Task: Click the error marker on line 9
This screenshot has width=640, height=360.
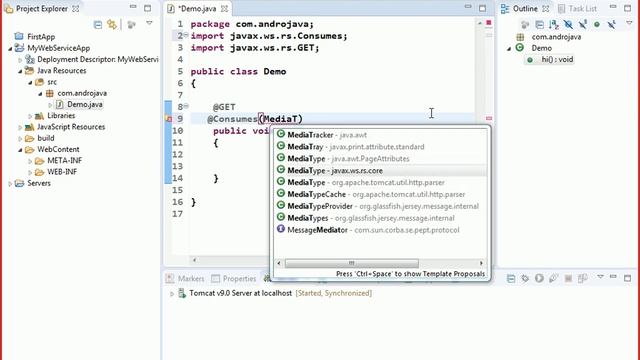Action: click(168, 119)
